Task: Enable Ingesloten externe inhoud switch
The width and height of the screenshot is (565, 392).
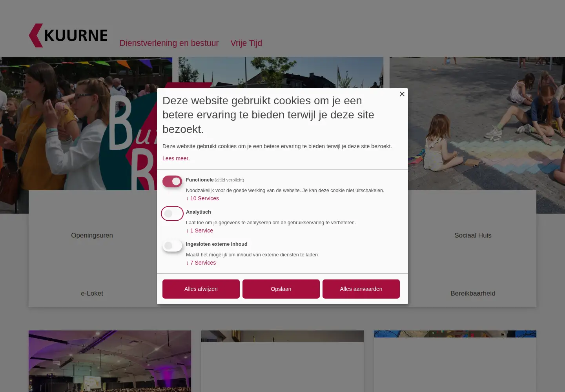Action: tap(172, 246)
